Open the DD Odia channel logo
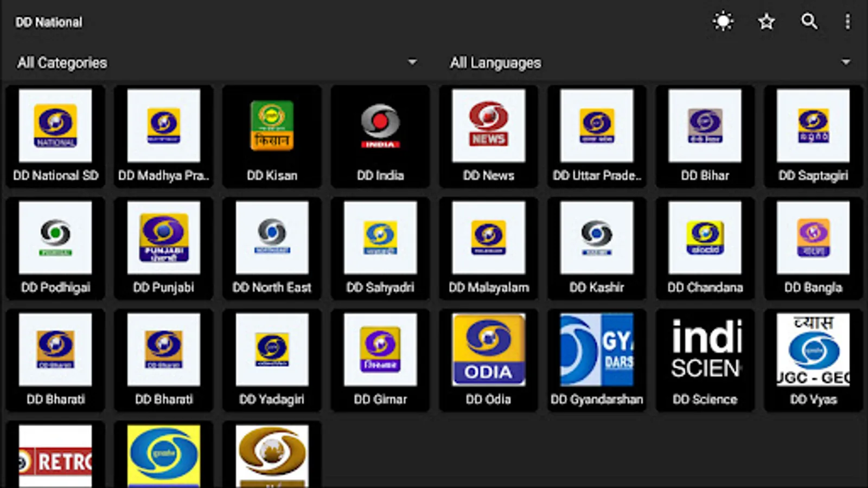 pos(489,350)
